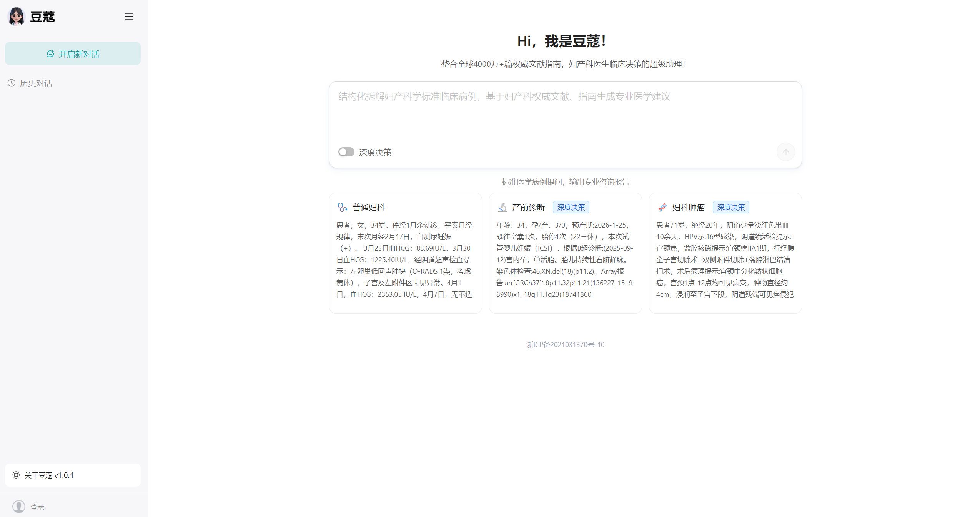Open the 浙ICP备2021031370号-10 link
The width and height of the screenshot is (980, 517).
pos(565,344)
